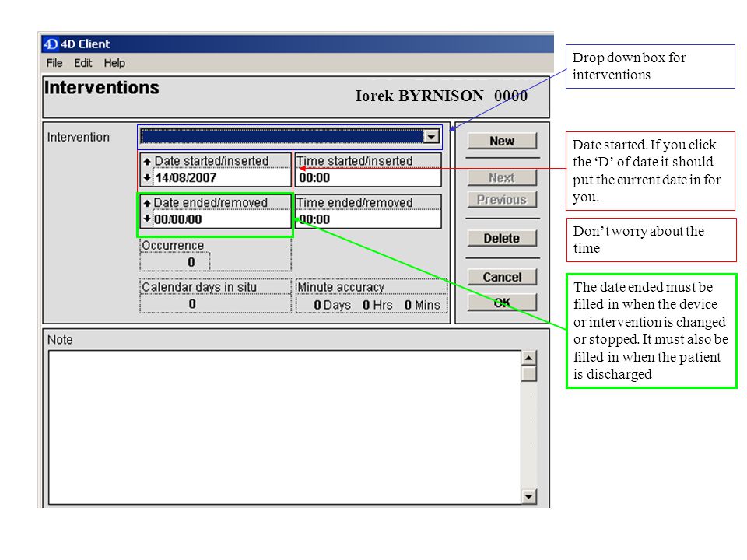This screenshot has width=747, height=560.
Task: Click the Date started field 14/08/2007
Action: coord(221,177)
